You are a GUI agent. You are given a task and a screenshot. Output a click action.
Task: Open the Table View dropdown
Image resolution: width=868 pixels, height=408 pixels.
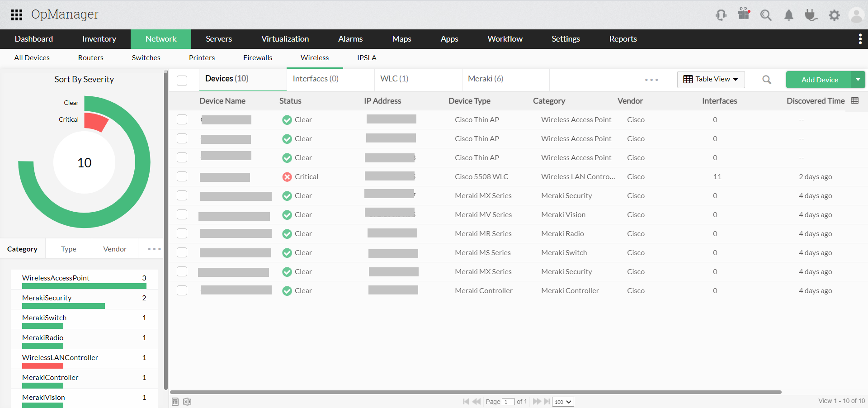tap(711, 80)
